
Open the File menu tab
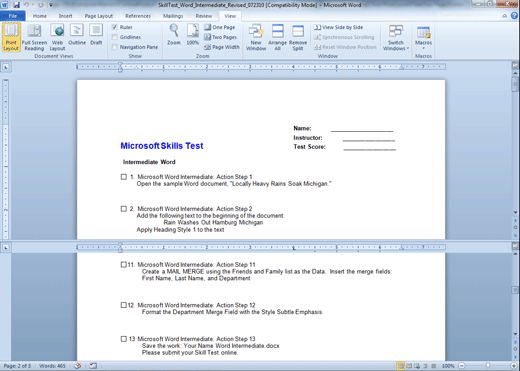(x=13, y=16)
